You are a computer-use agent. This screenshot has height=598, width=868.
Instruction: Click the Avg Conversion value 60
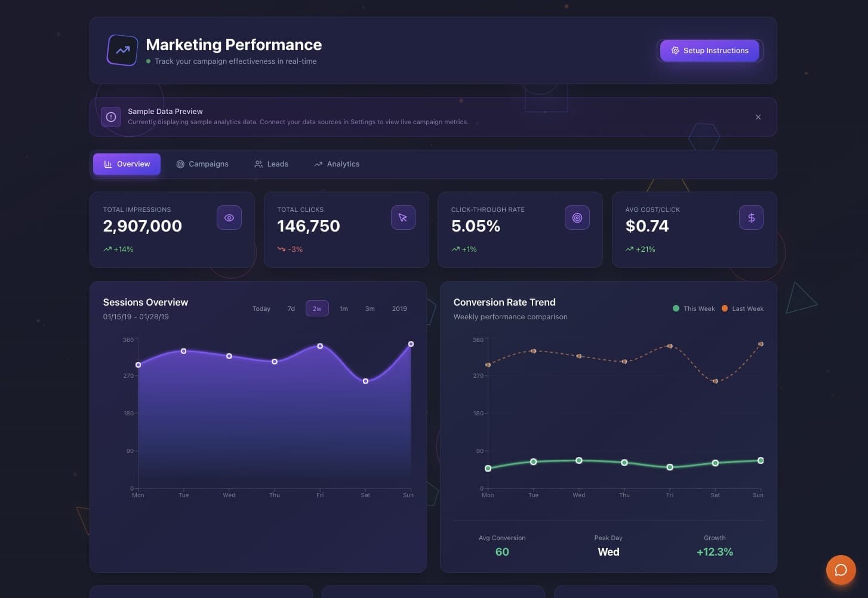coord(502,552)
